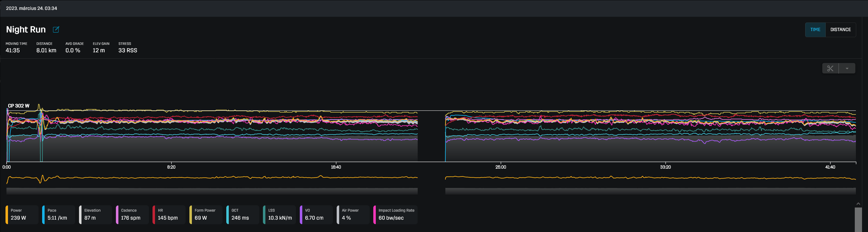Toggle LSS metric chip
Screen dimensions: 868x232
(279, 214)
